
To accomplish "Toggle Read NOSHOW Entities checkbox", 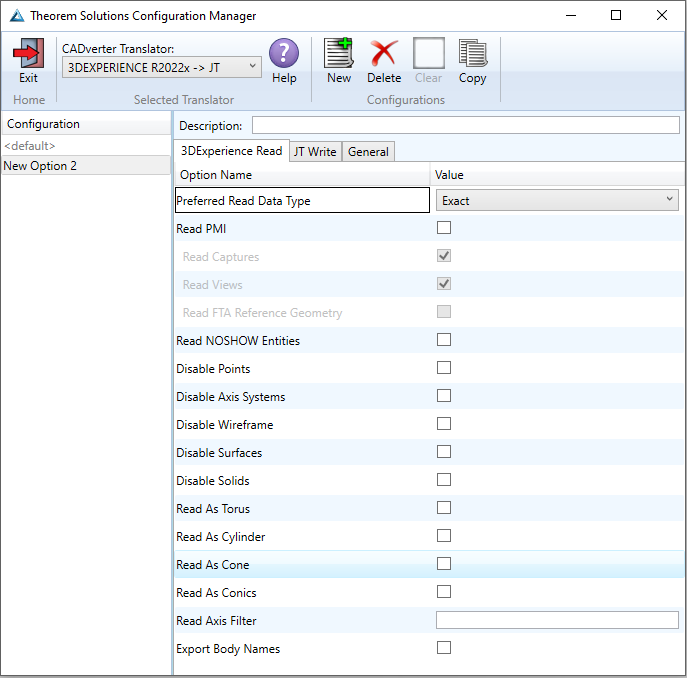I will pos(444,340).
